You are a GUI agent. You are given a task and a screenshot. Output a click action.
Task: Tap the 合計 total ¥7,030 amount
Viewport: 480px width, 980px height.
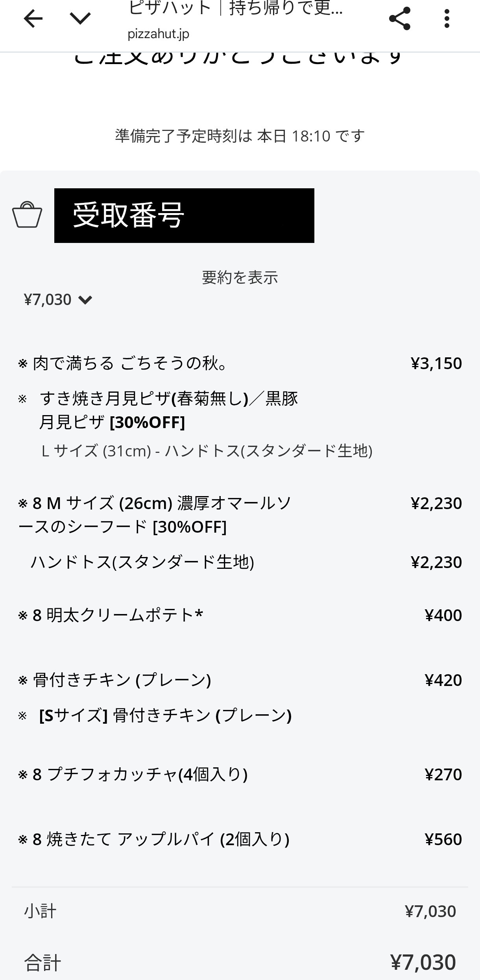[x=423, y=962]
